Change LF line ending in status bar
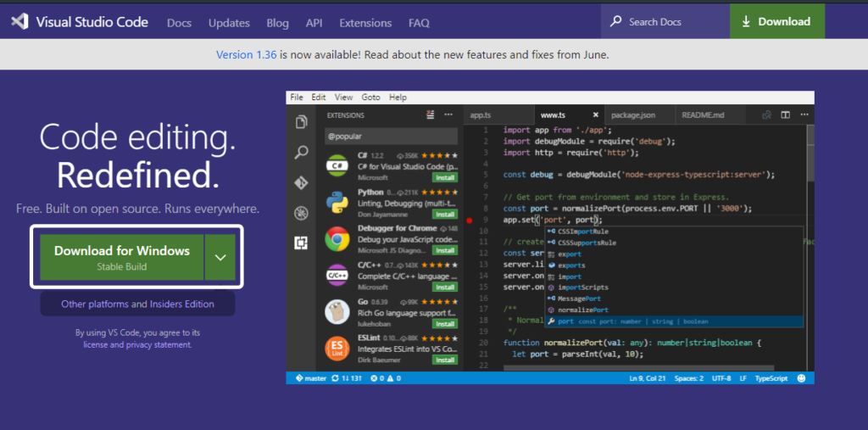 (743, 378)
